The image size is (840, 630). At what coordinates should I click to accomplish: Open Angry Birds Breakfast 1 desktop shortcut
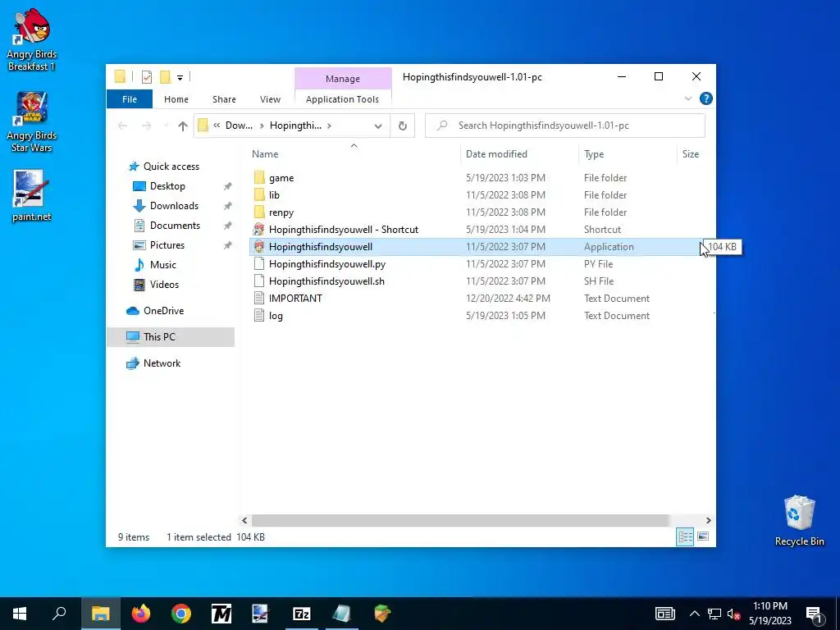(x=32, y=39)
